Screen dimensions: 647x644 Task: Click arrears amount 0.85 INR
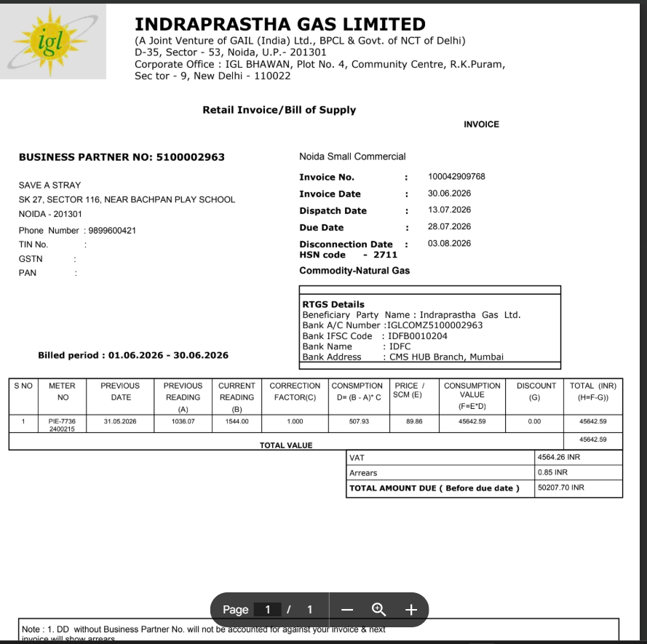552,472
